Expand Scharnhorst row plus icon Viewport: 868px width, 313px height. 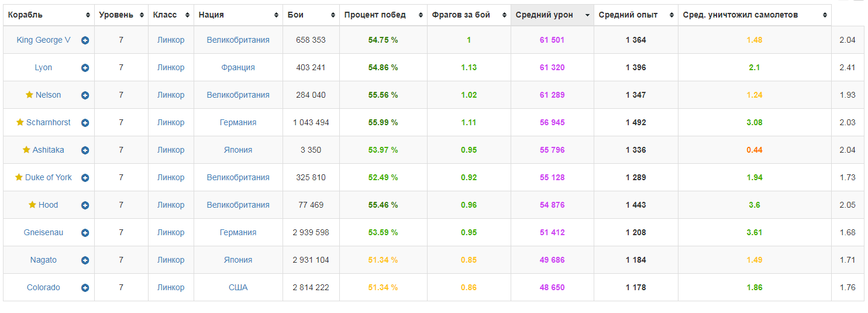pos(85,123)
